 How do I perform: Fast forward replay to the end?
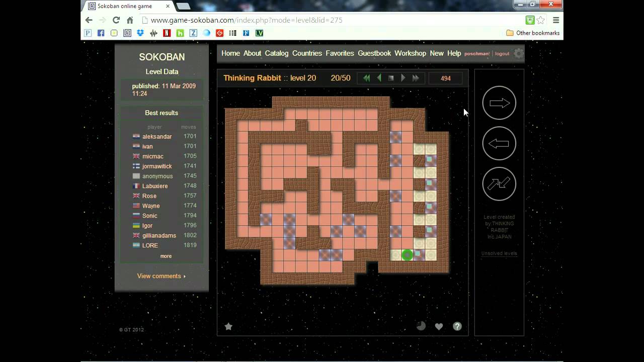416,78
